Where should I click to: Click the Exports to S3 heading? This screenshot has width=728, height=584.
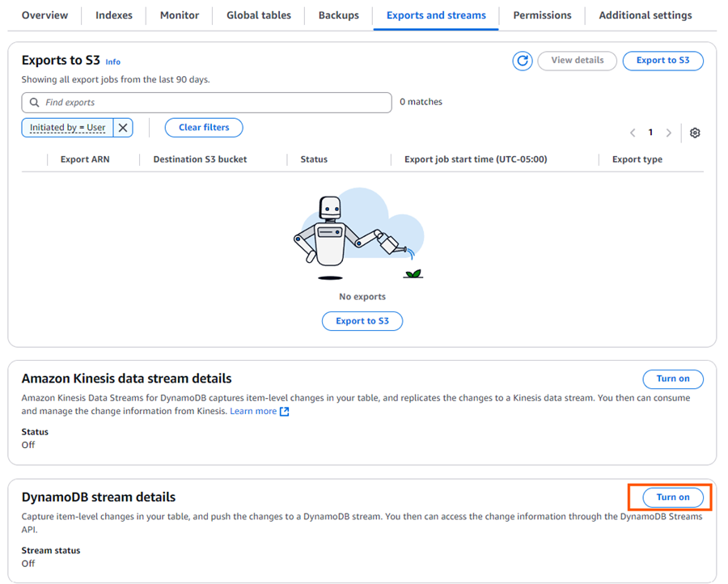[61, 61]
